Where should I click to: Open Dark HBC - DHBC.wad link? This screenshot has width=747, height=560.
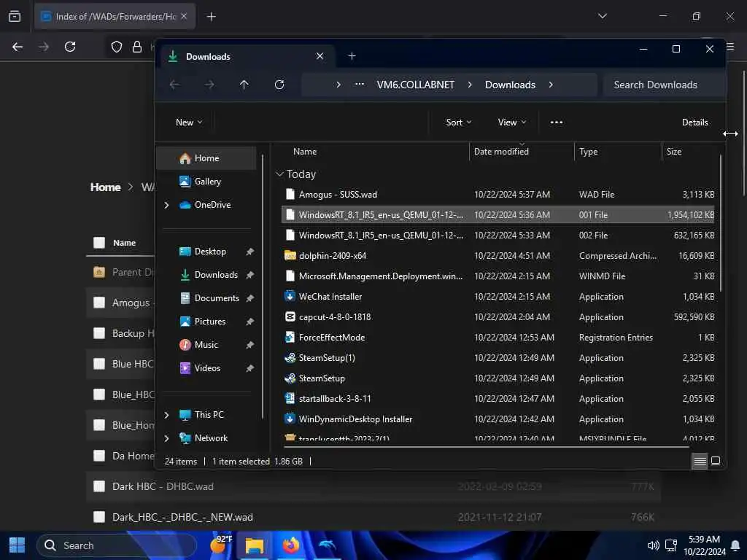[163, 486]
